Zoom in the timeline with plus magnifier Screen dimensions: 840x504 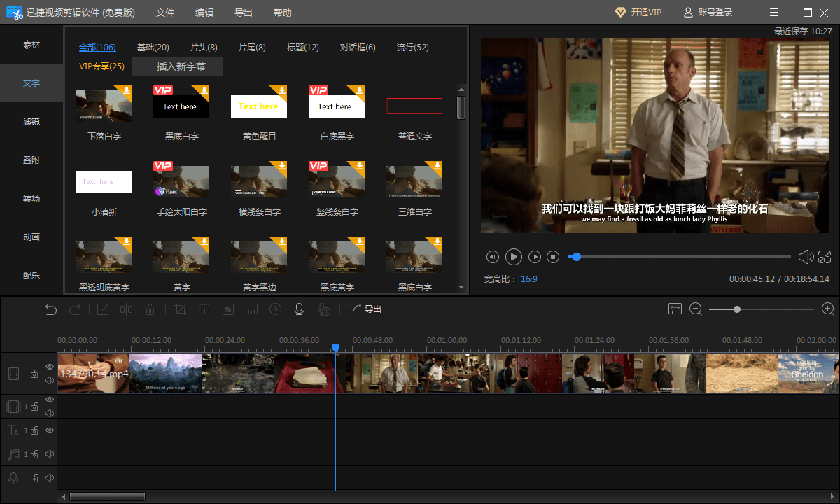pyautogui.click(x=828, y=309)
